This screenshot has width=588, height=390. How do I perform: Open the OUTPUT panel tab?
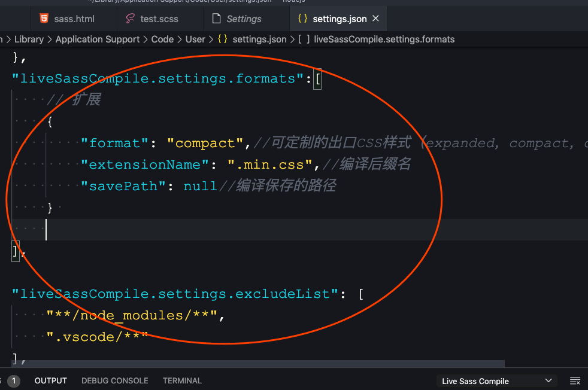tap(51, 380)
